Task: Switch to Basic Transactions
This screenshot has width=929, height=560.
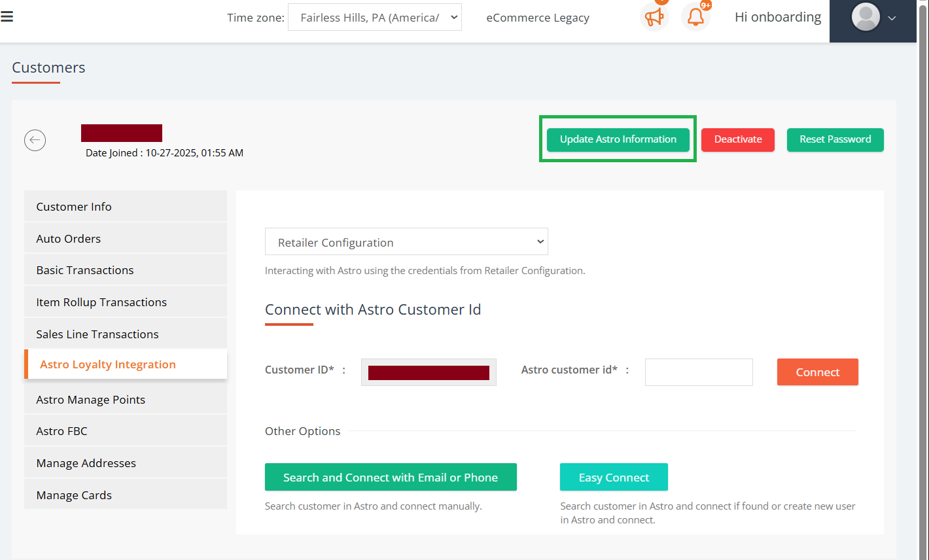Action: click(126, 270)
